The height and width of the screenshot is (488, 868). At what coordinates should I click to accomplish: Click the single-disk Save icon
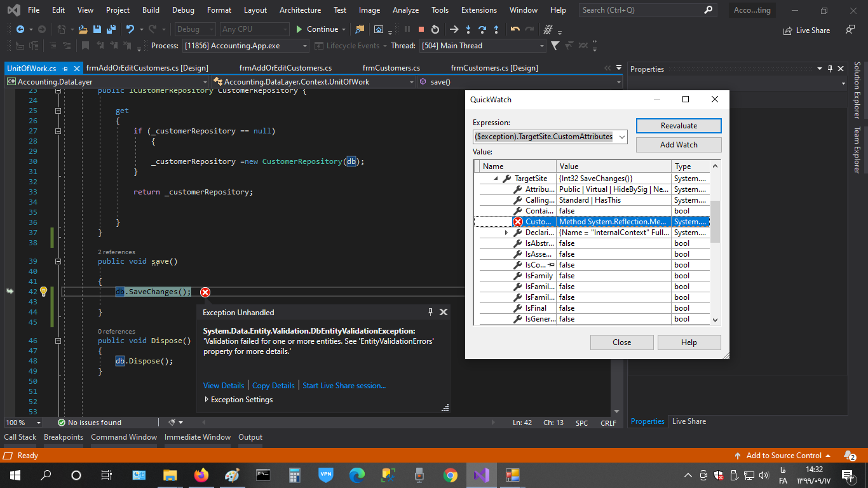tap(97, 29)
